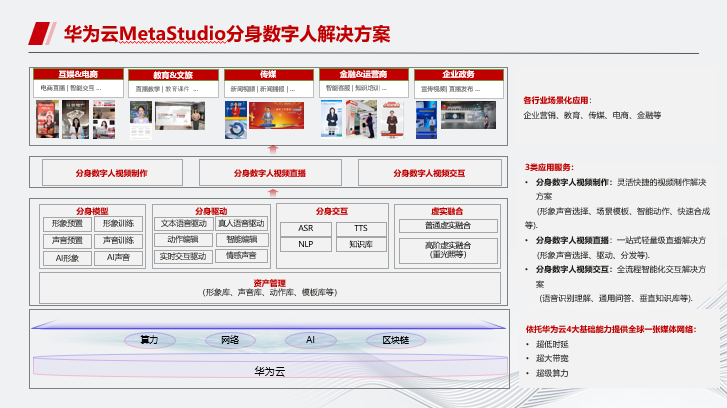The image size is (727, 408).
Task: Click the 资产管理 heading
Action: tap(270, 283)
